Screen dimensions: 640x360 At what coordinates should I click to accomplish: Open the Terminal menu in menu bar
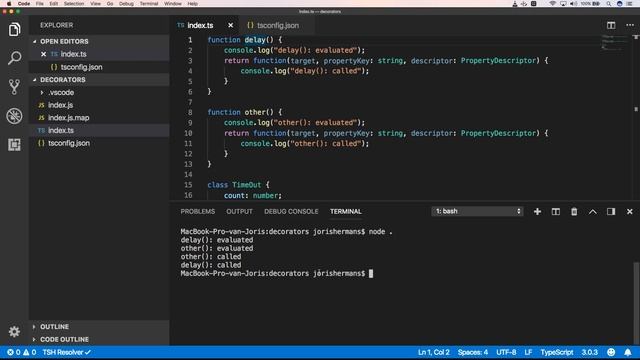pos(149,4)
